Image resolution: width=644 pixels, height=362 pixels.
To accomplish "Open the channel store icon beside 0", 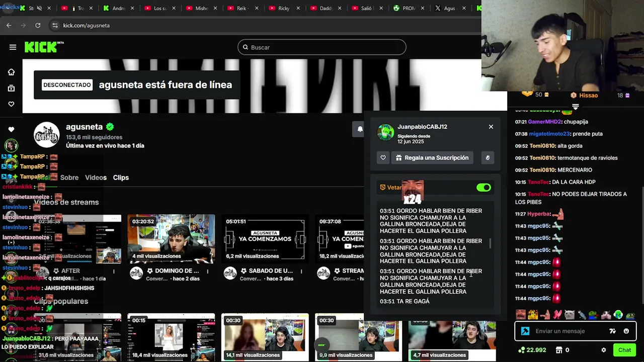I will pyautogui.click(x=559, y=350).
